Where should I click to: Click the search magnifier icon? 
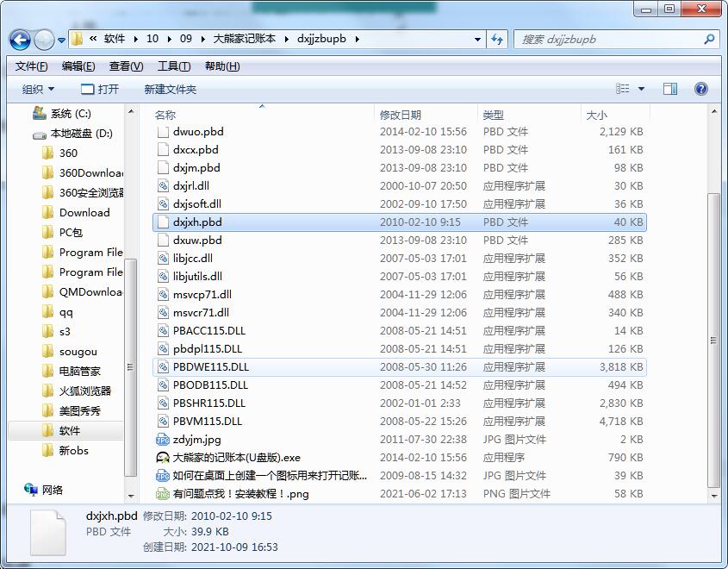(709, 40)
